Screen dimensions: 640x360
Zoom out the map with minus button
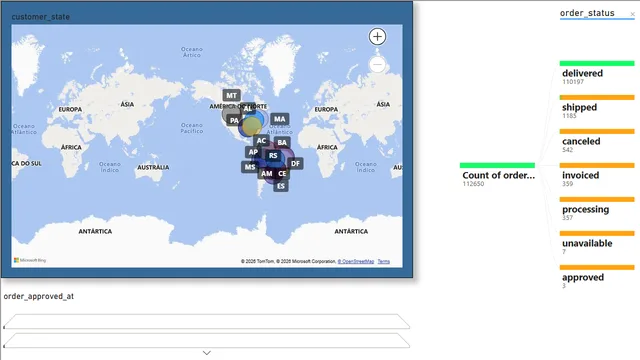(x=377, y=64)
